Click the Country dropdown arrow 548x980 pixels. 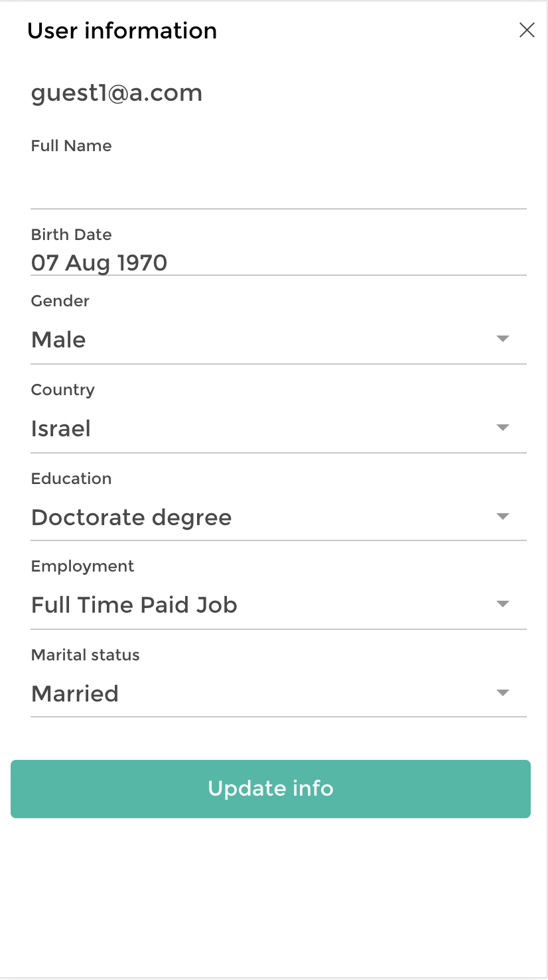pos(503,428)
